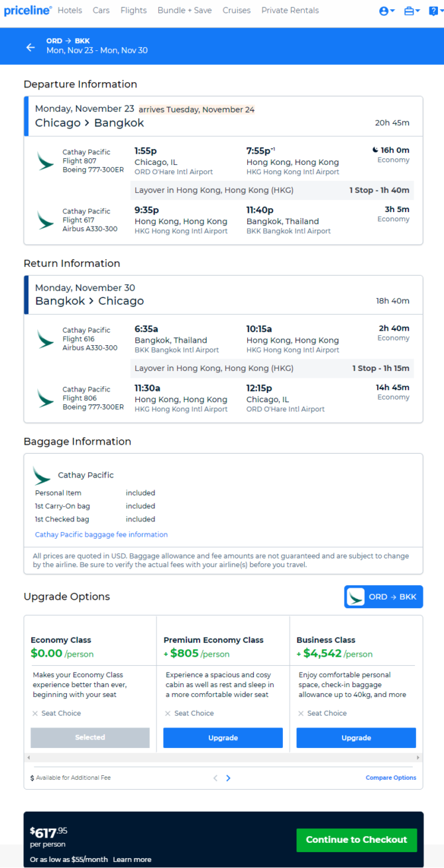Click scrollbar right arrow in upgrade options
Viewport: 444px width, 868px height.
coord(417,757)
